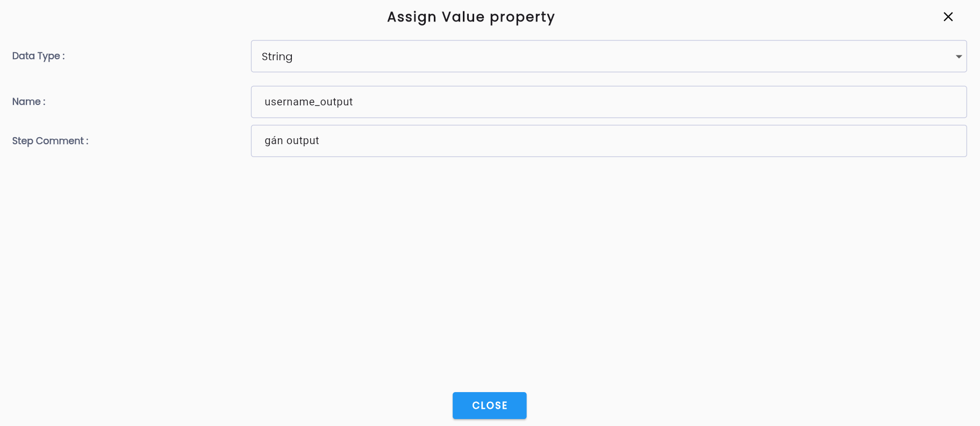Screen dimensions: 980x426
Task: Dismiss the Assign Value property window
Action: click(948, 17)
